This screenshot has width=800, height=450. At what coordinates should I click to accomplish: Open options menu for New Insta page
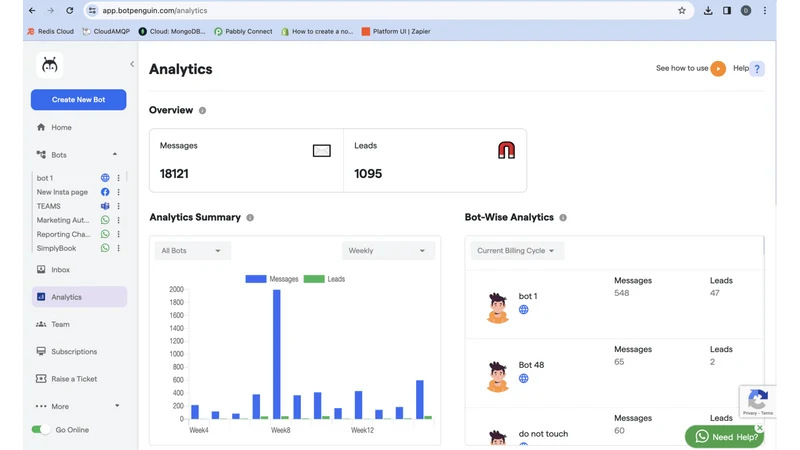(118, 192)
